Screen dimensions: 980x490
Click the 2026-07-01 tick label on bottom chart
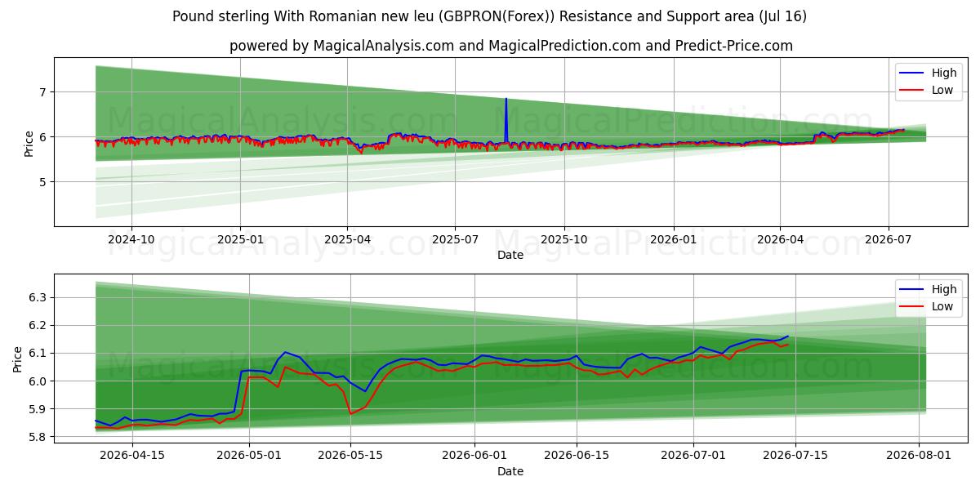pos(693,456)
